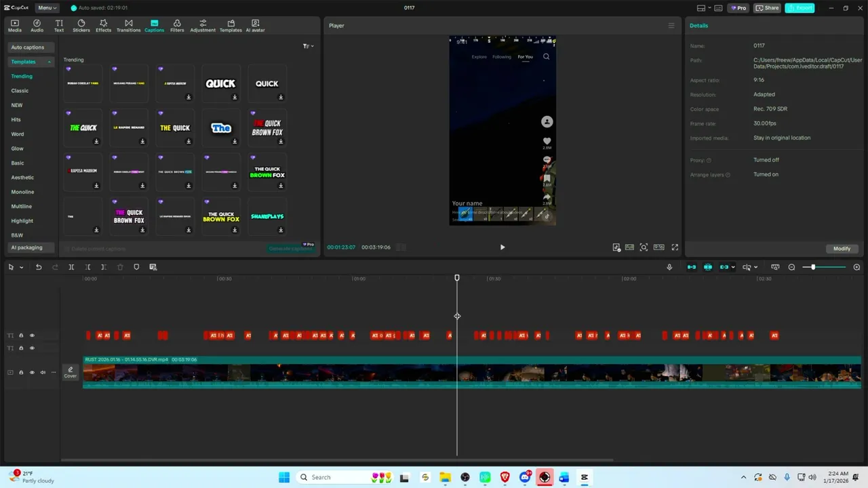Viewport: 868px width, 488px height.
Task: Open the Filters panel
Action: [177, 26]
